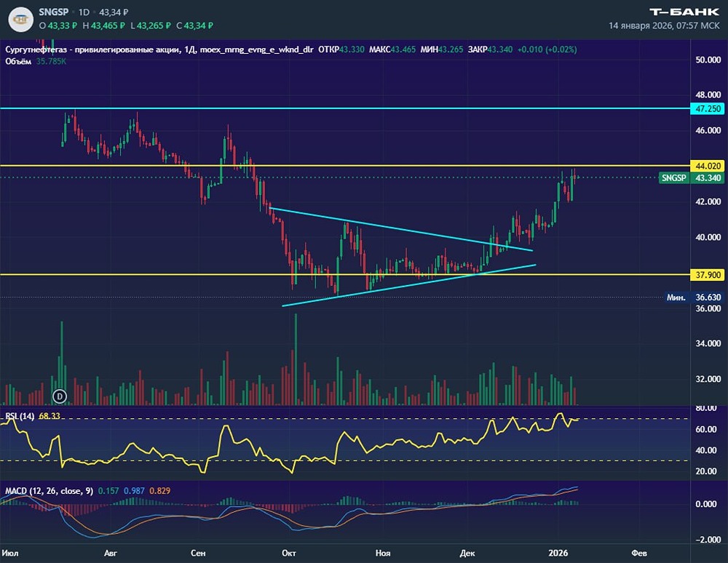Click the 'Июл' month label on the time axis
The height and width of the screenshot is (563, 728).
click(x=10, y=553)
